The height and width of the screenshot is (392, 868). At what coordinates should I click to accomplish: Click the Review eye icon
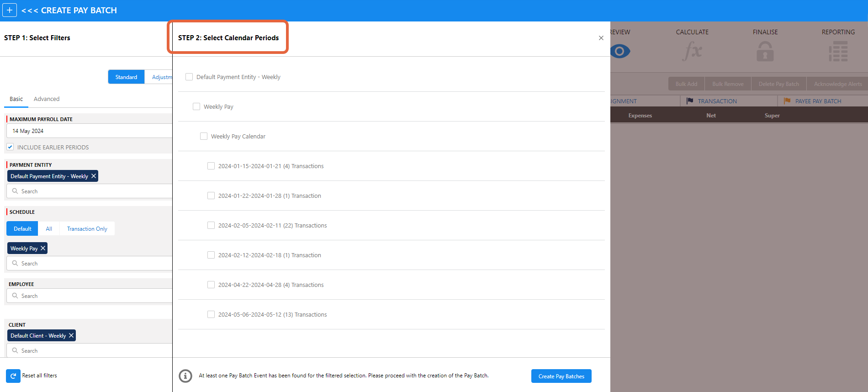[620, 51]
